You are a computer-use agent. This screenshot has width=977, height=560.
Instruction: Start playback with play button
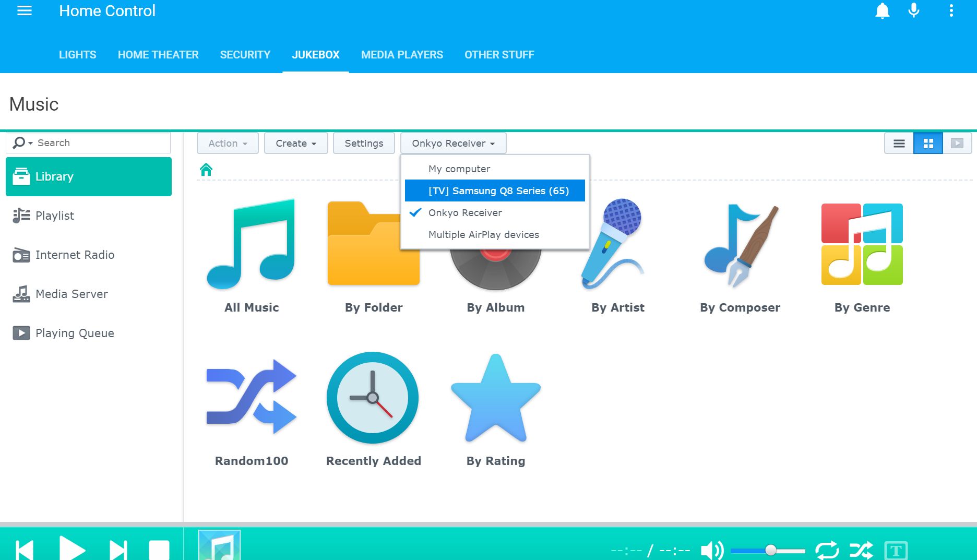click(x=72, y=549)
